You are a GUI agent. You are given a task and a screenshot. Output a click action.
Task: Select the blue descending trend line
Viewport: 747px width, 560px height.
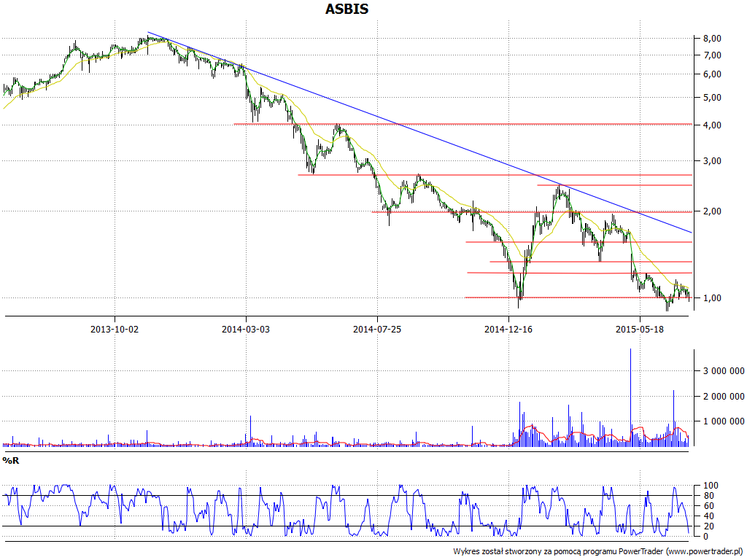coord(419,132)
